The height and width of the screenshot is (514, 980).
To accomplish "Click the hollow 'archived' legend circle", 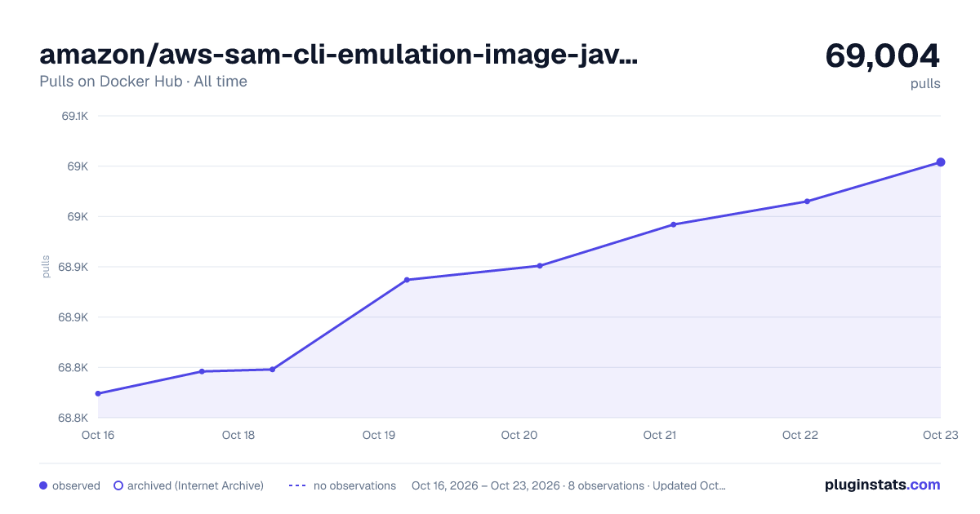I will [x=118, y=485].
